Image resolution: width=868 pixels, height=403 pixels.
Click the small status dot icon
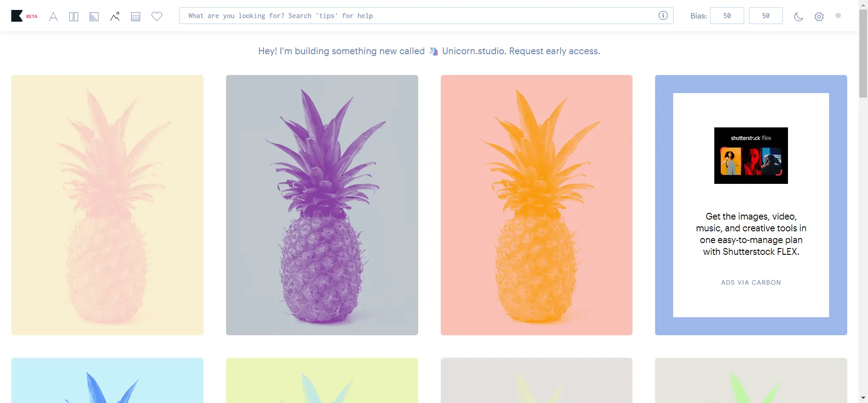pos(838,15)
